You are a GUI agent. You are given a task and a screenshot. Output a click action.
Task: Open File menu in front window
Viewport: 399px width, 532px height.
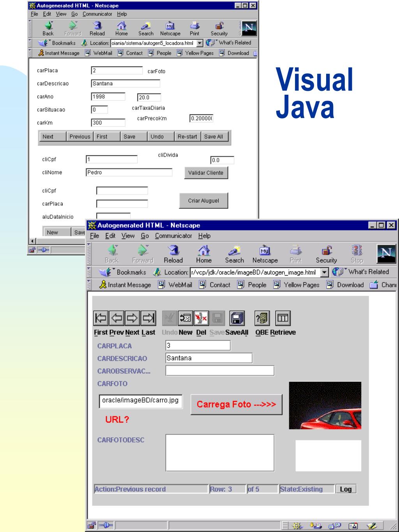[94, 236]
